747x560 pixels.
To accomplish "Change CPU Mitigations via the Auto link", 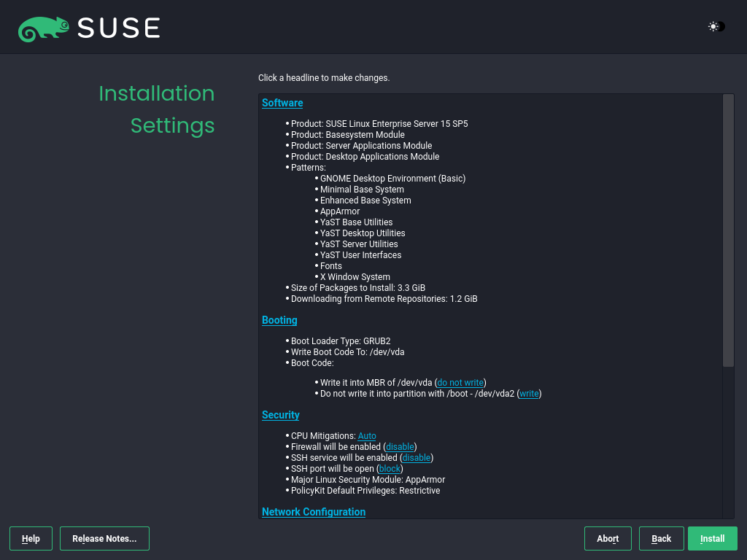I will 366,435.
